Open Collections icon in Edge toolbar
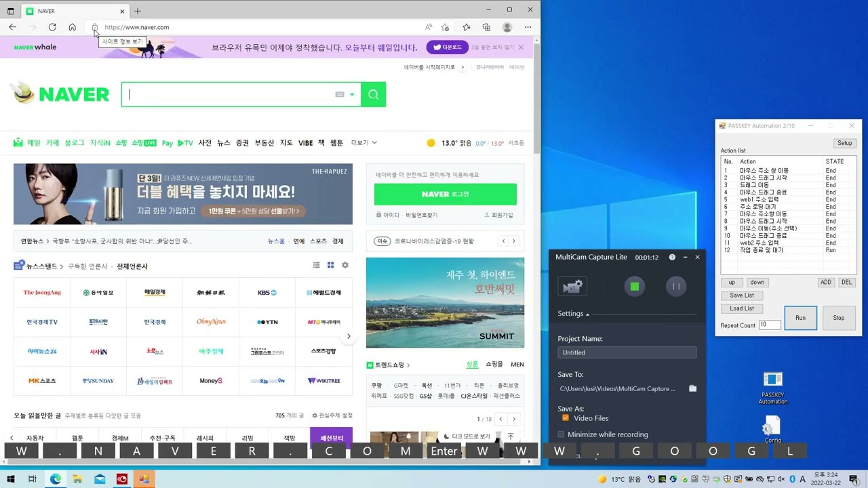Screen dimensions: 868x488 coord(486,27)
